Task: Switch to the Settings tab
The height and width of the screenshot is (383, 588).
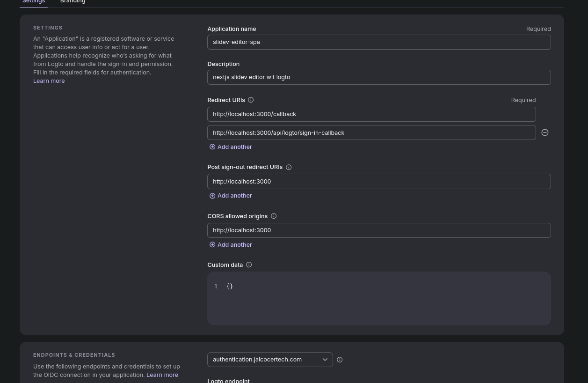Action: coord(34,2)
